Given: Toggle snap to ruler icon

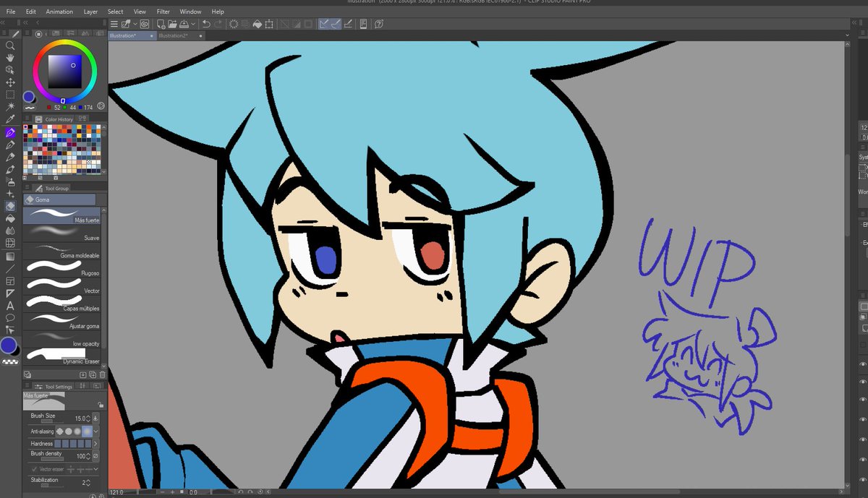Looking at the screenshot, I should click(323, 24).
